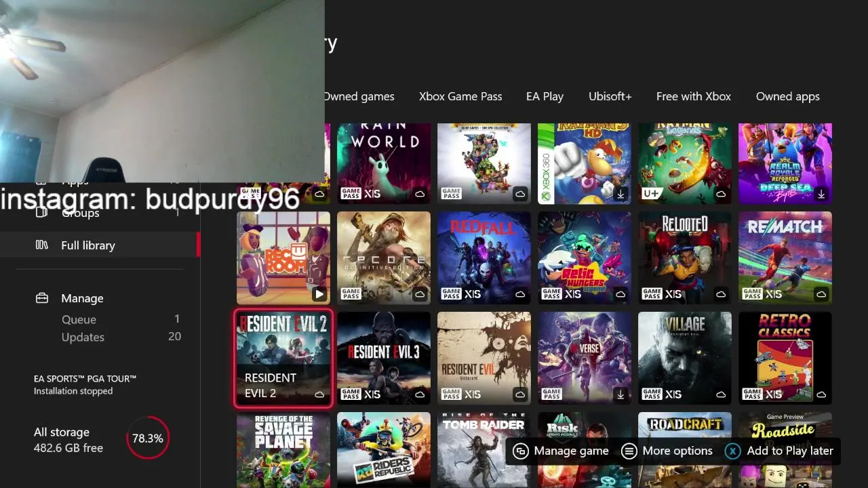Image resolution: width=868 pixels, height=488 pixels.
Task: Open the Ubisoft+ tab
Action: (x=610, y=96)
